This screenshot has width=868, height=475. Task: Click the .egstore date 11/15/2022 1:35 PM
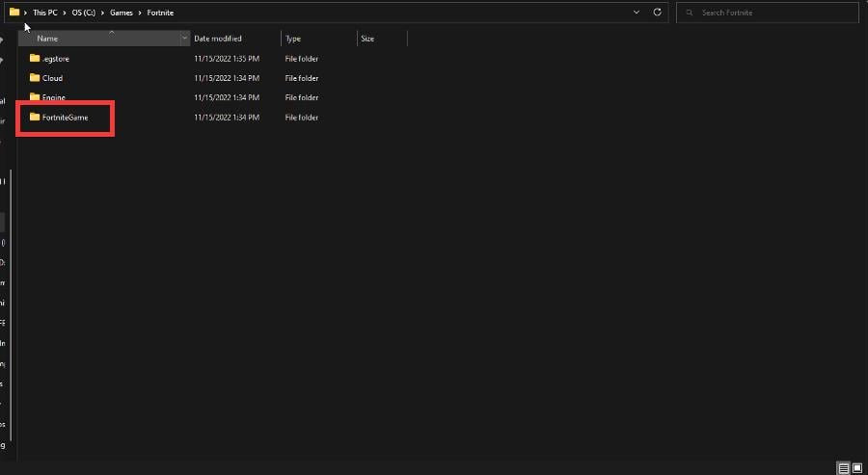click(x=227, y=59)
